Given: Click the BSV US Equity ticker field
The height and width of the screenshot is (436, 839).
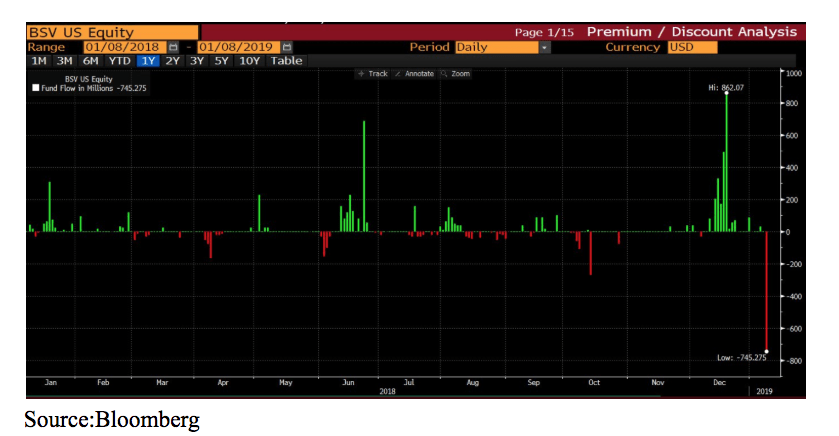Looking at the screenshot, I should coord(112,32).
